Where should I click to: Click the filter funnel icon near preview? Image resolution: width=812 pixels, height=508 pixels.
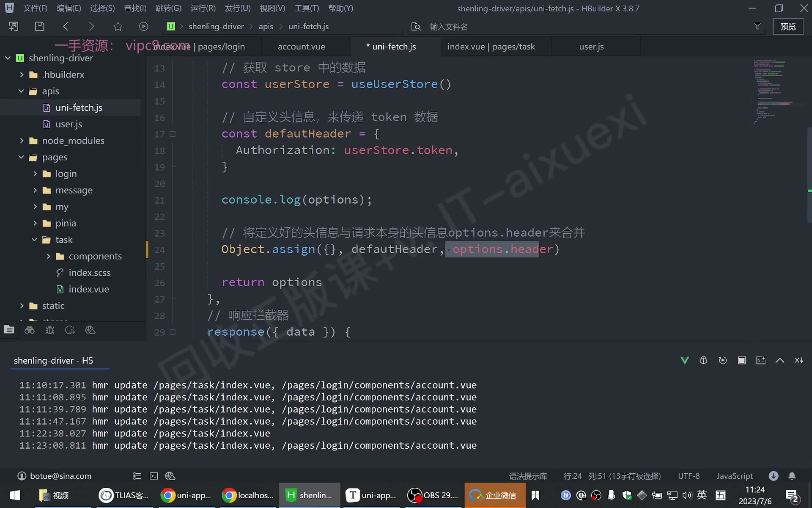(757, 26)
